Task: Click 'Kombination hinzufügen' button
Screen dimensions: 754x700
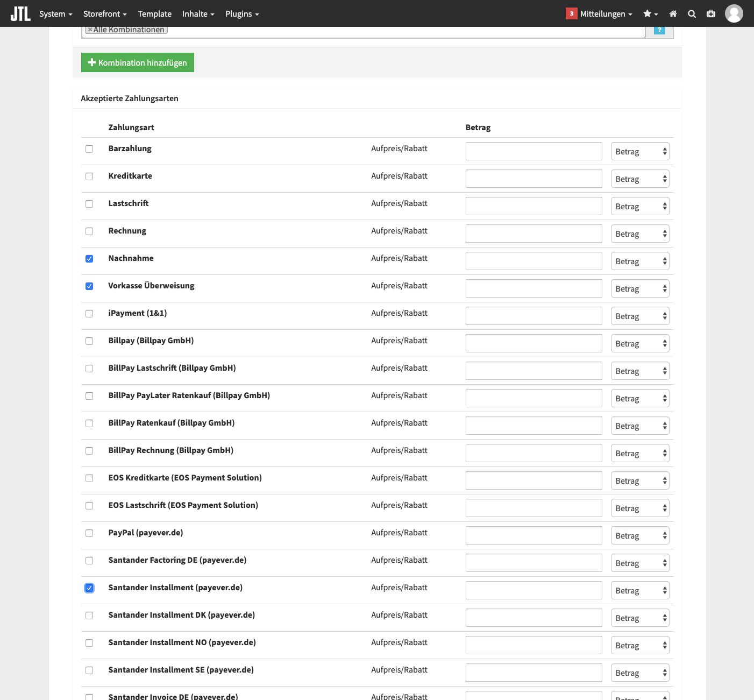Action: [x=138, y=62]
